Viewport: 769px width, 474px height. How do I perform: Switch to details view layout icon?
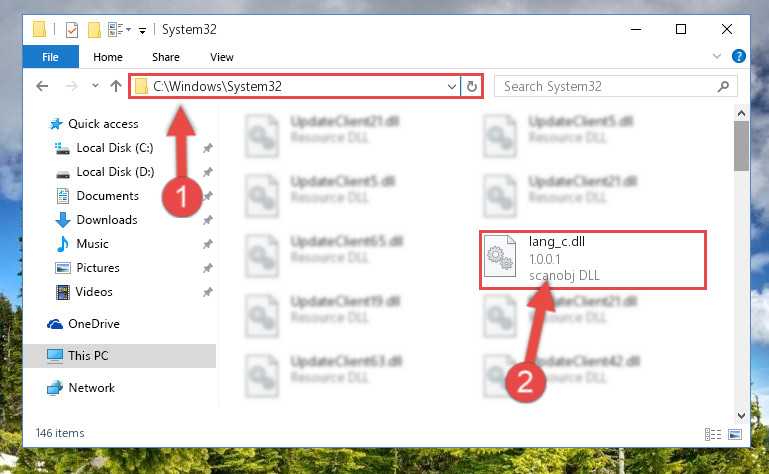[713, 434]
